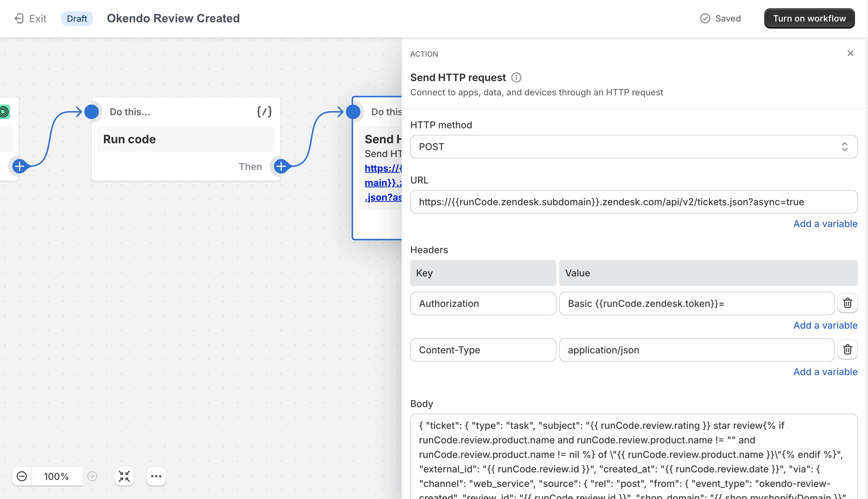Open the HTTP method POST dropdown
Viewport: 868px width, 499px height.
(633, 147)
